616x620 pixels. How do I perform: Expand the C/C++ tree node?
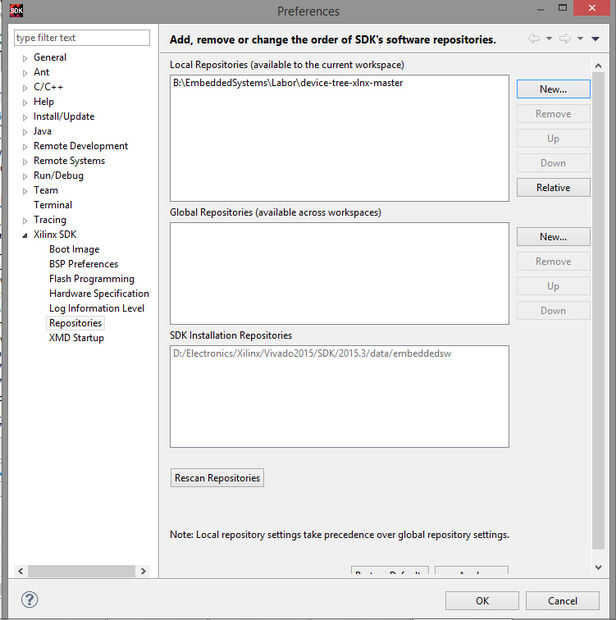pos(25,88)
